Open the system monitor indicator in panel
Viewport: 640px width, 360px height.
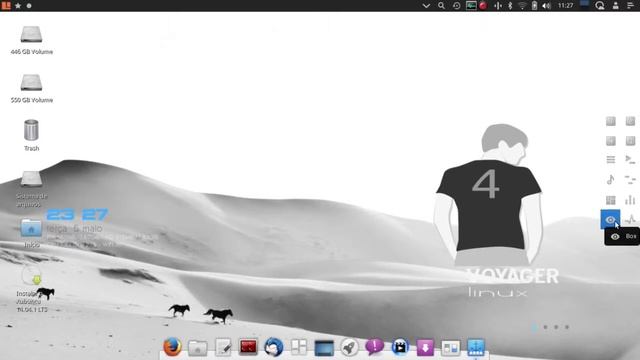pyautogui.click(x=471, y=6)
